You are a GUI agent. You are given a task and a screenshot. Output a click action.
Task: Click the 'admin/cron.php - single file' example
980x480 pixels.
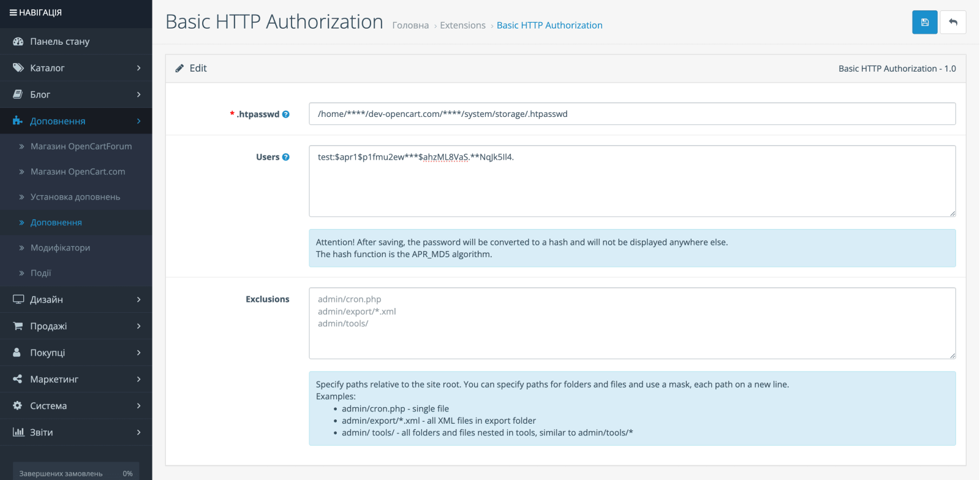click(395, 408)
